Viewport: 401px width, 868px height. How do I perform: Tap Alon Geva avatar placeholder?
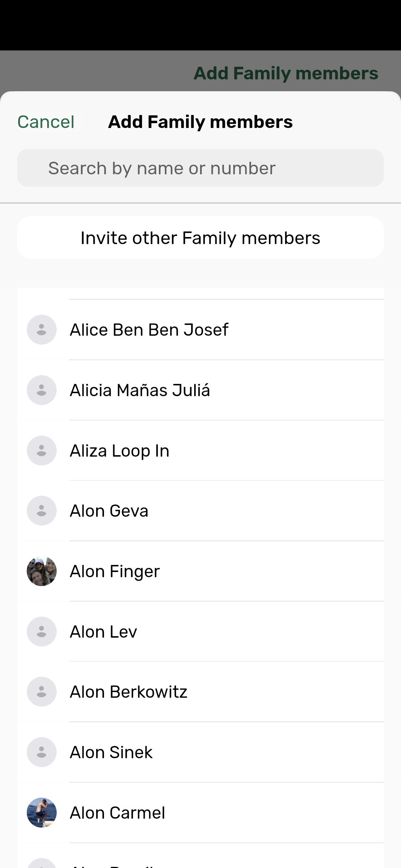click(x=42, y=511)
